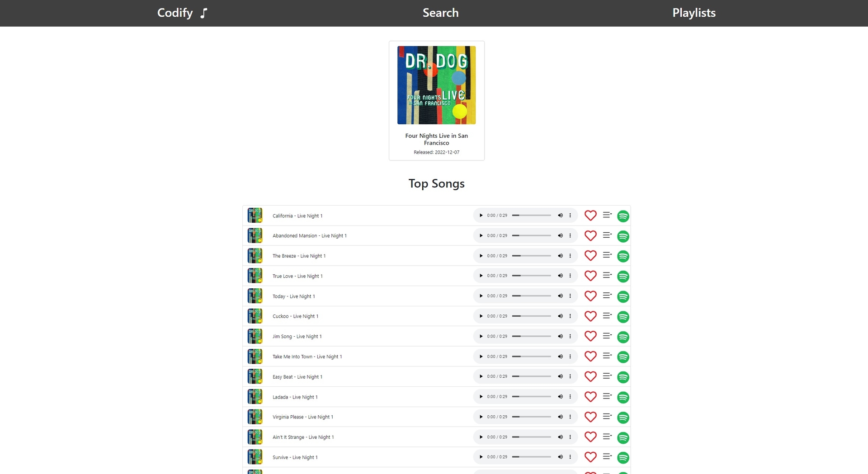Open California - Live Night 1 in Spotify
The width and height of the screenshot is (868, 474).
[x=623, y=216]
